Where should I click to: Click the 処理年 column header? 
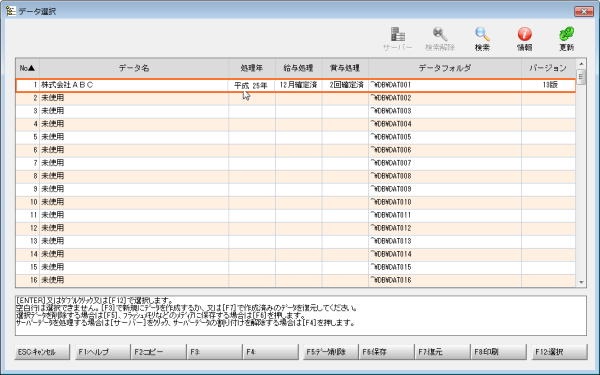point(252,68)
